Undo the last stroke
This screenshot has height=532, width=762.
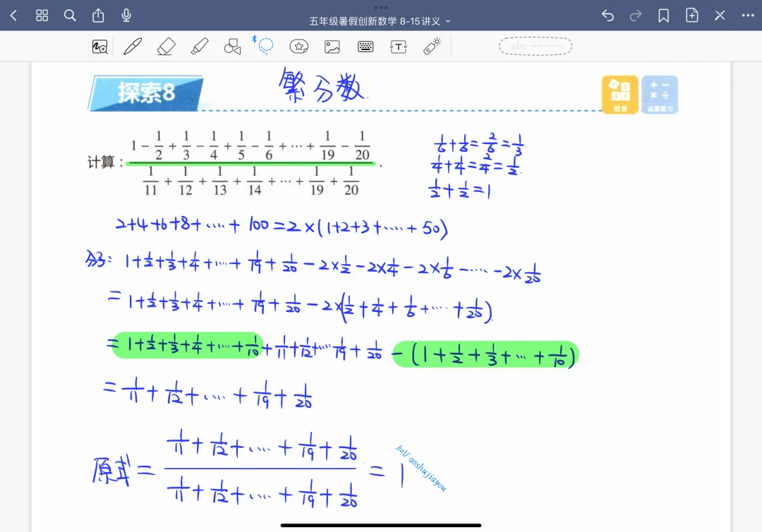point(608,16)
